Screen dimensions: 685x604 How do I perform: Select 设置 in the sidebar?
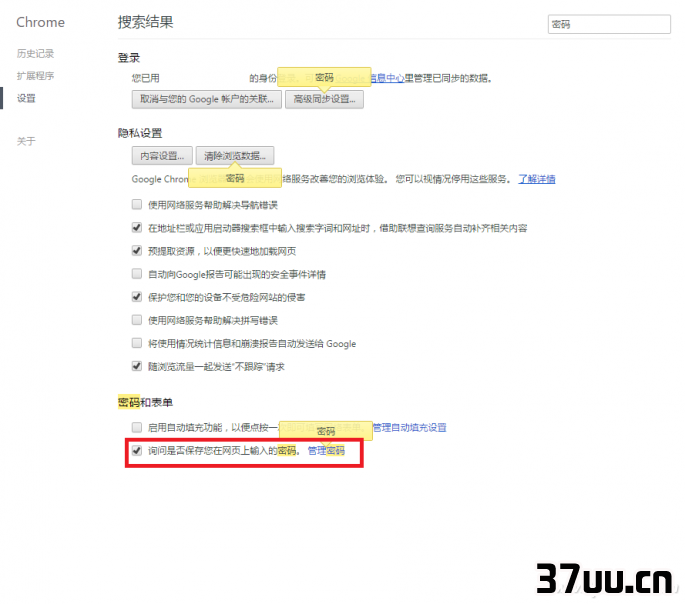pos(26,98)
